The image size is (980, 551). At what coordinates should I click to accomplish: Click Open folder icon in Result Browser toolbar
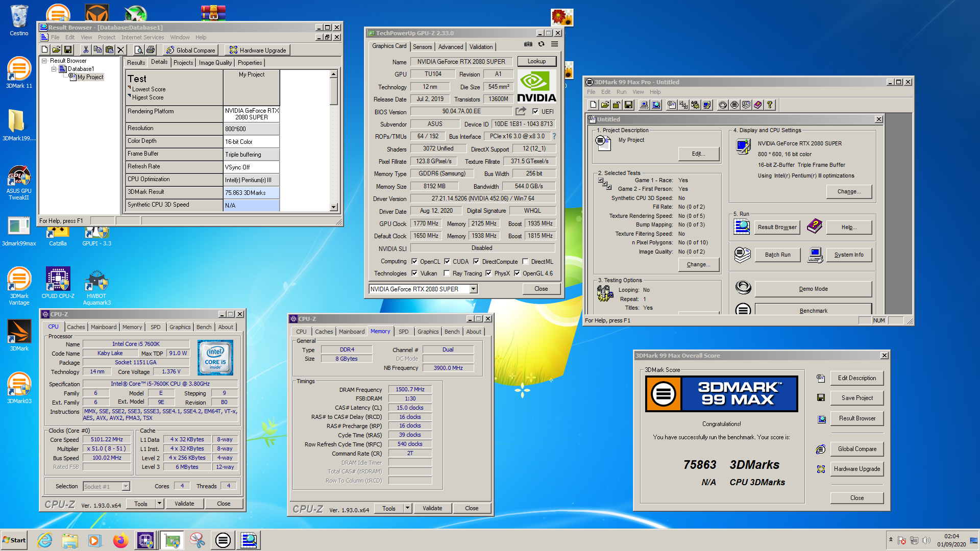point(56,49)
